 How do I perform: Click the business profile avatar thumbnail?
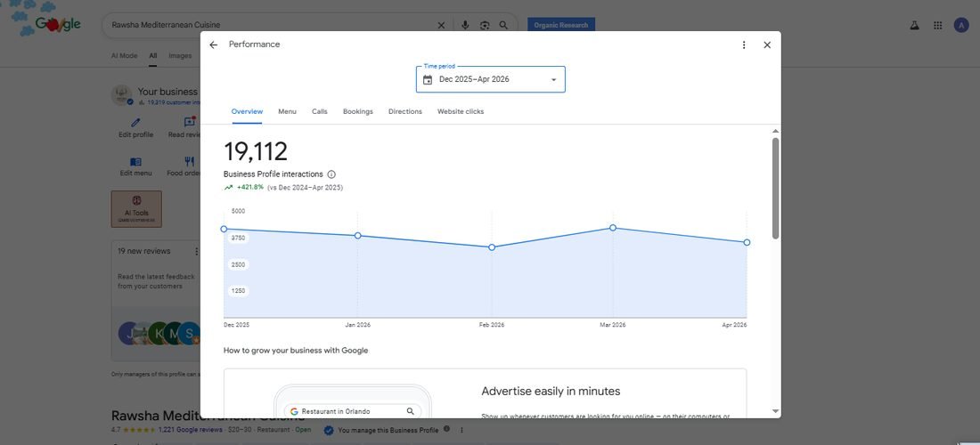(x=122, y=95)
